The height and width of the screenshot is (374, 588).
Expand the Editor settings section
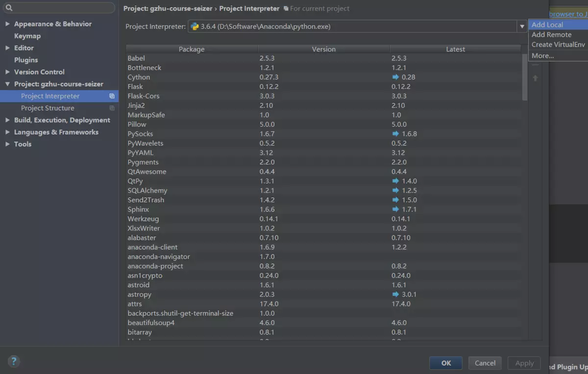pyautogui.click(x=7, y=48)
